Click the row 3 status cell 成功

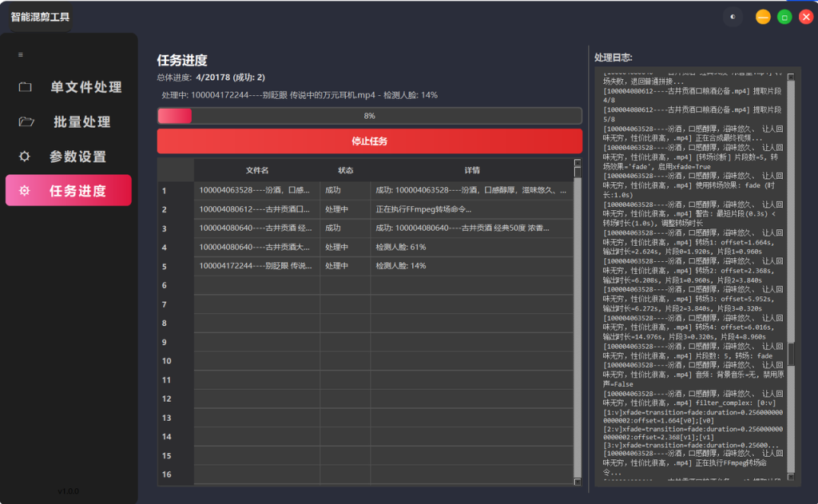pos(345,228)
